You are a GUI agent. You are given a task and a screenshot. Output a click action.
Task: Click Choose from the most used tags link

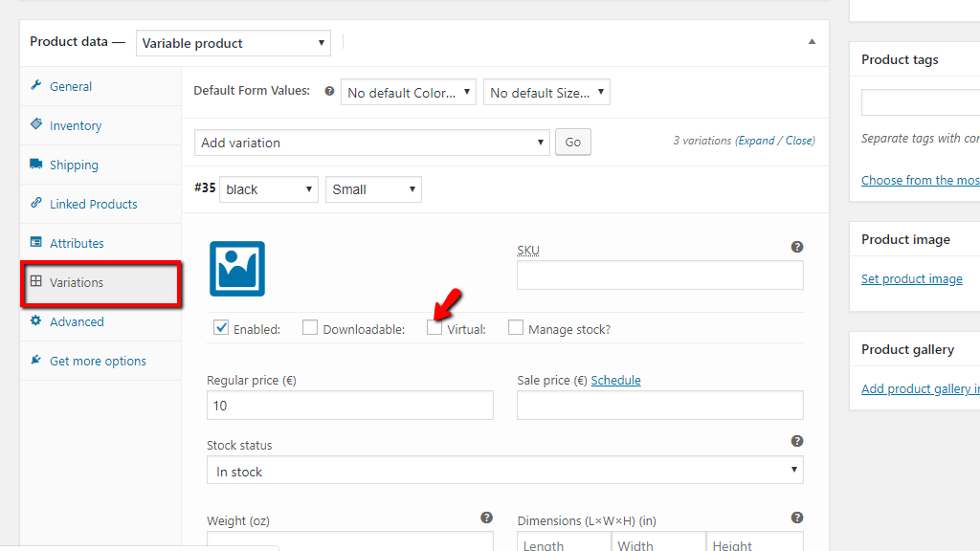(921, 180)
